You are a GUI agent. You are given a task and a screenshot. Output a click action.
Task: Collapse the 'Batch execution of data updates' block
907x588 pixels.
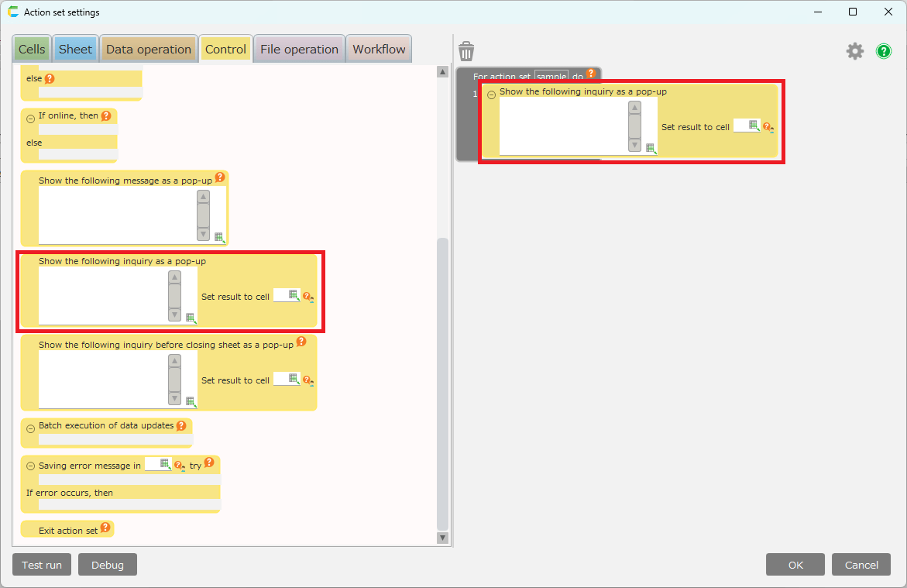click(x=31, y=429)
